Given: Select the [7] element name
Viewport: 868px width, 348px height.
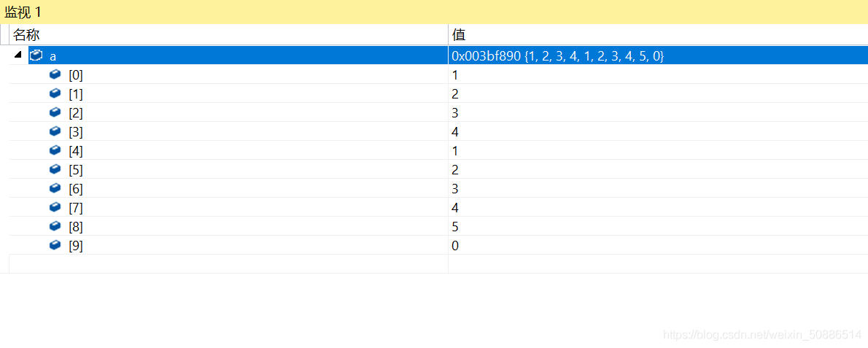Looking at the screenshot, I should [x=76, y=207].
